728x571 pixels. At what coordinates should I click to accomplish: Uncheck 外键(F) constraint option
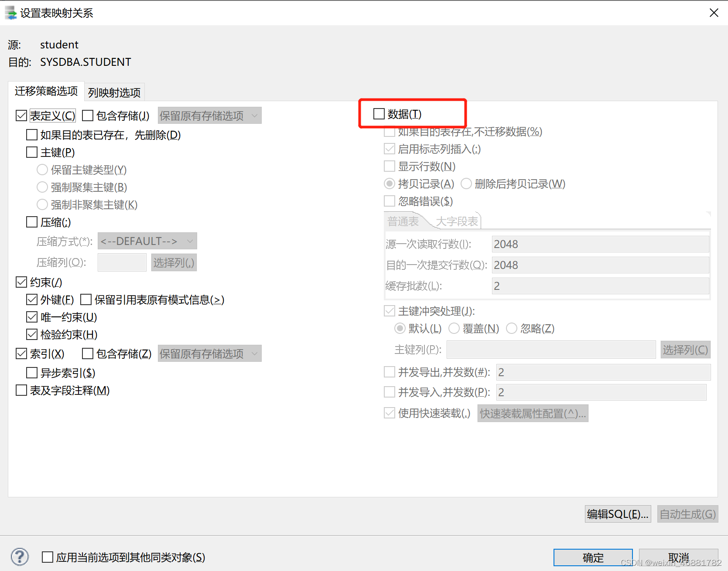tap(32, 299)
